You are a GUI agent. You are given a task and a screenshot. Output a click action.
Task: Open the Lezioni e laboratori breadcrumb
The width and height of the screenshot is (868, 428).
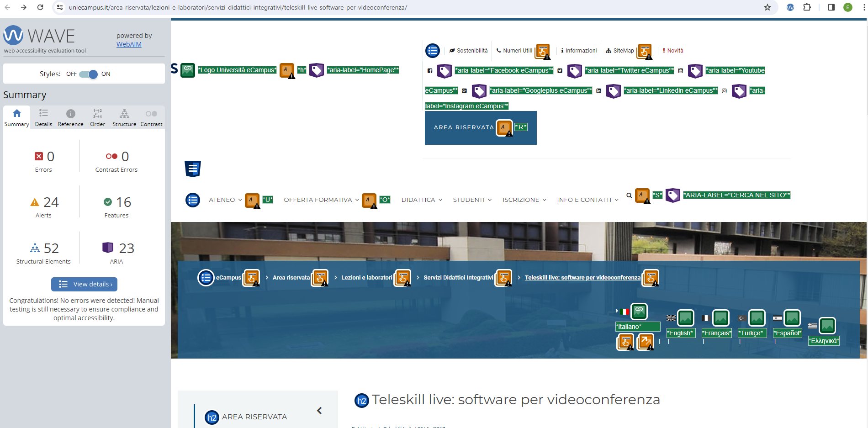(367, 278)
